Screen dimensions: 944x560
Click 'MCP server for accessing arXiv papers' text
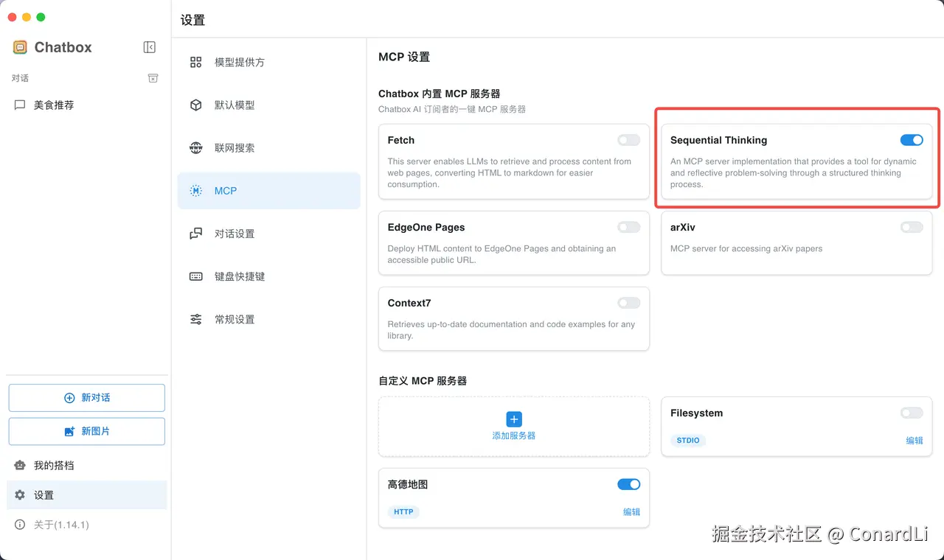[746, 248]
